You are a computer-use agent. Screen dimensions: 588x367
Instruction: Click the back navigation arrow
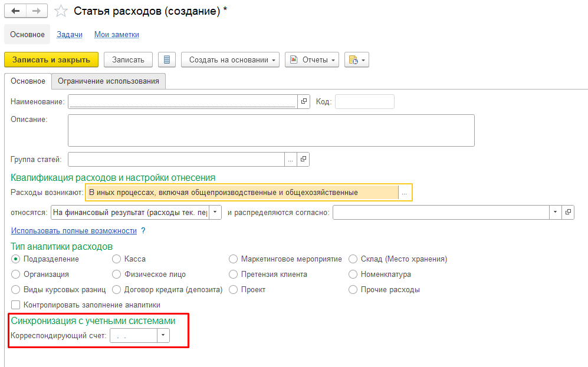[15, 11]
